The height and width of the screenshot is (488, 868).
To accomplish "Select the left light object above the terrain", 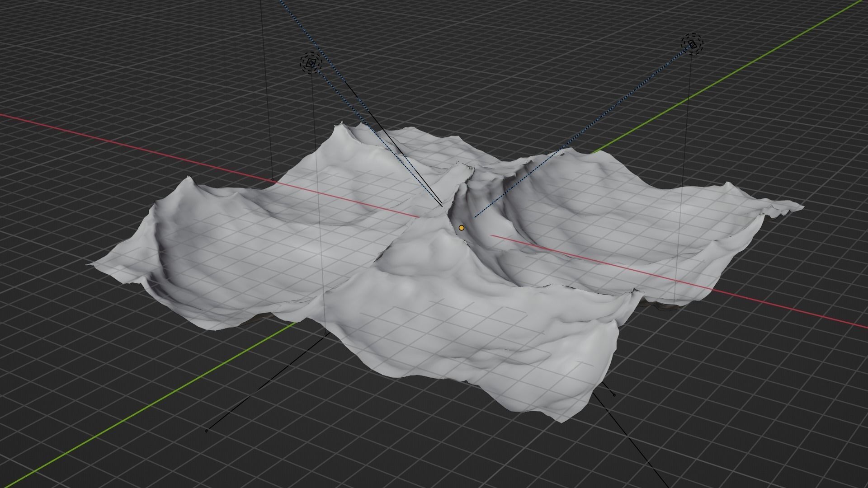I will [311, 64].
